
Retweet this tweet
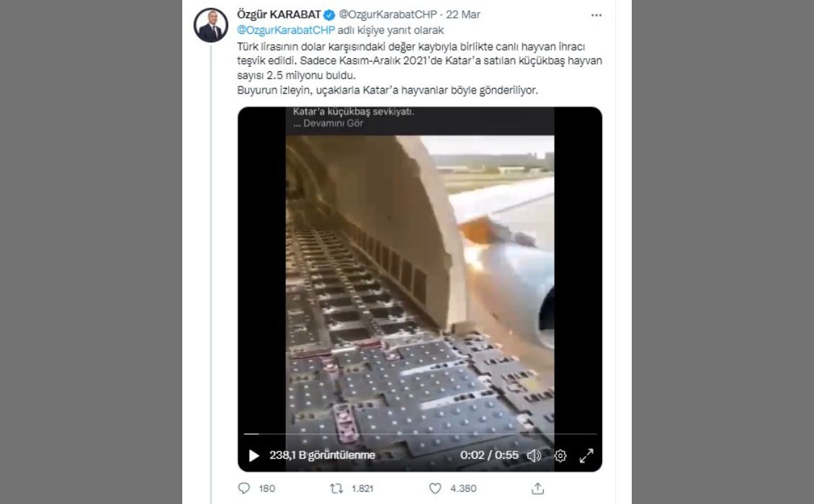point(336,488)
